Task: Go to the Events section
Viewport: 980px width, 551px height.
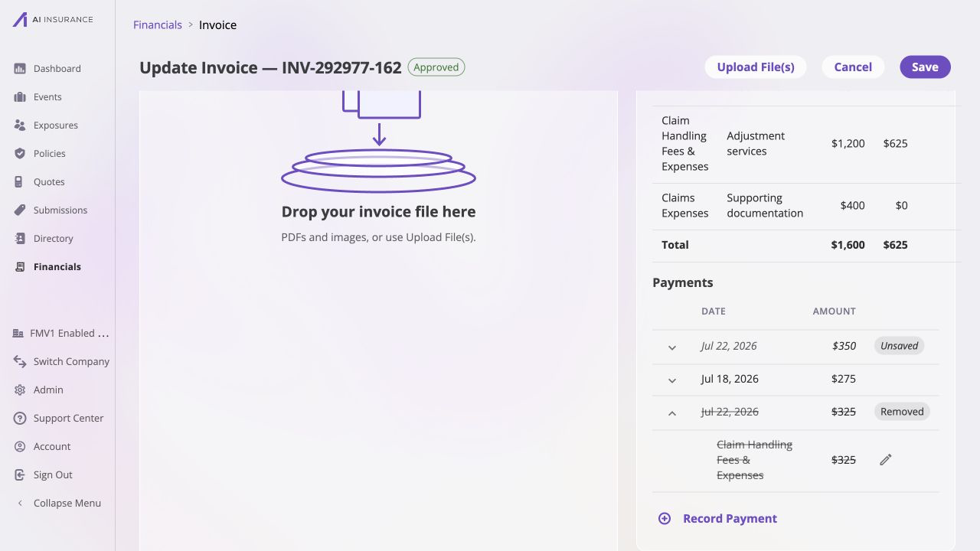Action: point(47,97)
